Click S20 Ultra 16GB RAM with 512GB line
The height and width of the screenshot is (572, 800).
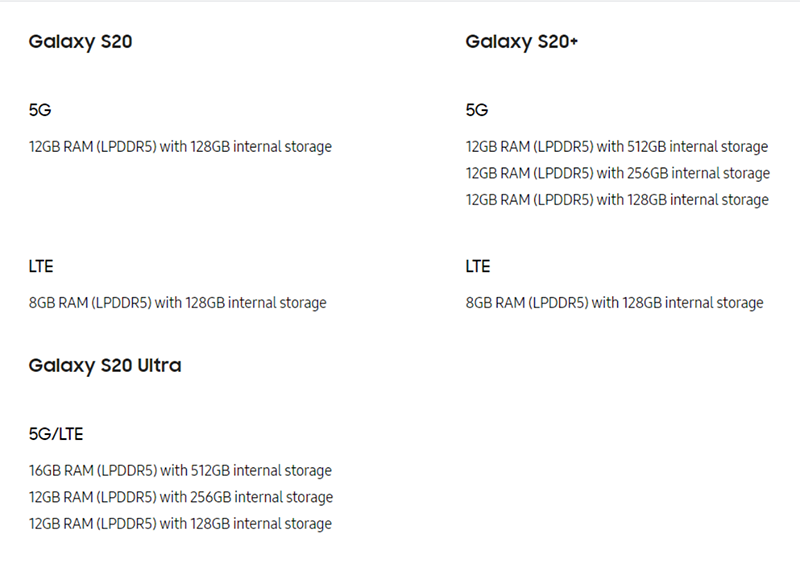tap(180, 470)
